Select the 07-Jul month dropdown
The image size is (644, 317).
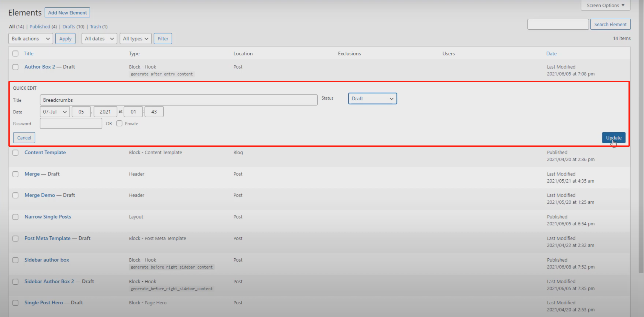coord(55,112)
